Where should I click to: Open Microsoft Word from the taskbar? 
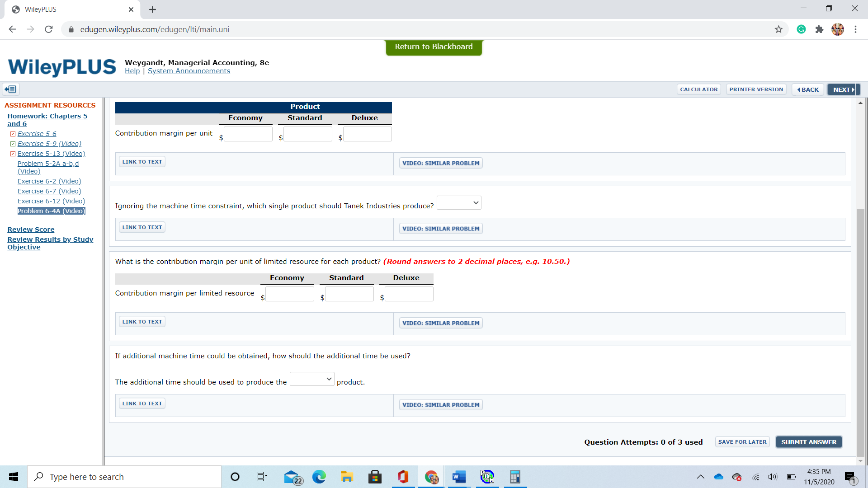(x=459, y=477)
